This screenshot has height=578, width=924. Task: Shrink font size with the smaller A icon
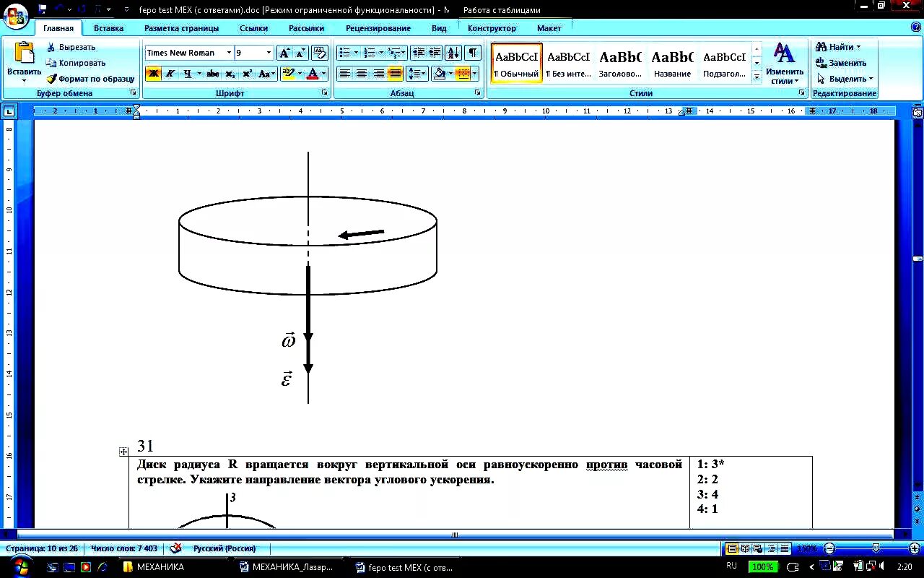301,53
